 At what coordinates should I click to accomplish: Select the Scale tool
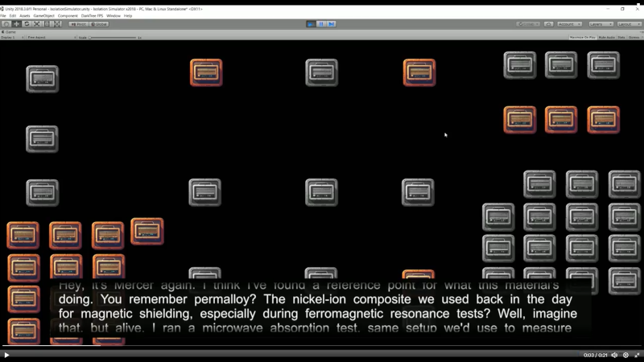[x=36, y=24]
